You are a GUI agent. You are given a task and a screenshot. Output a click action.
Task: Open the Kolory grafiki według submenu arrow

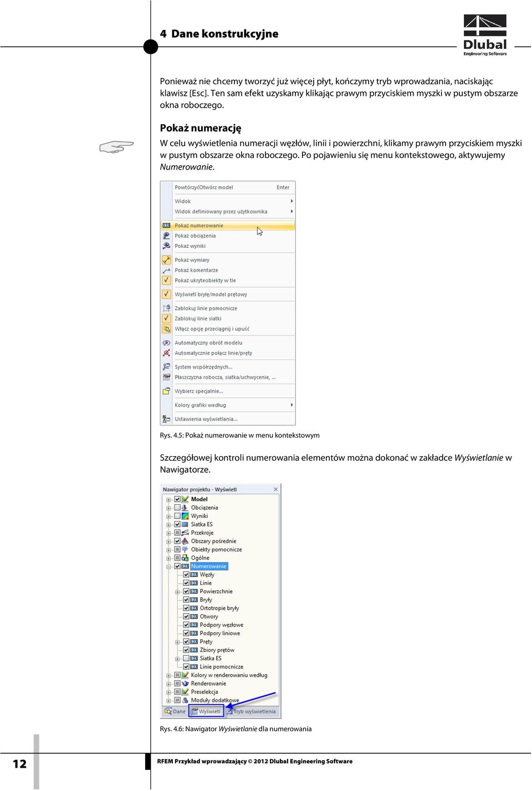[291, 405]
